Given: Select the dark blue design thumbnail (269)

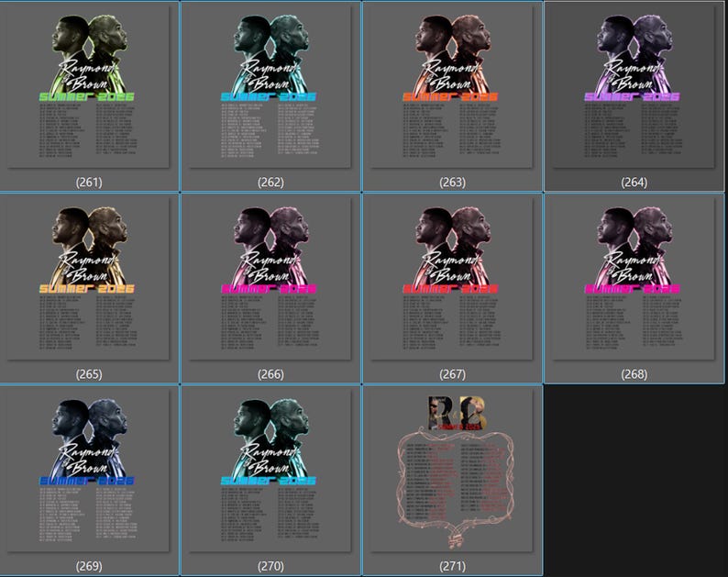Looking at the screenshot, I should click(x=88, y=471).
